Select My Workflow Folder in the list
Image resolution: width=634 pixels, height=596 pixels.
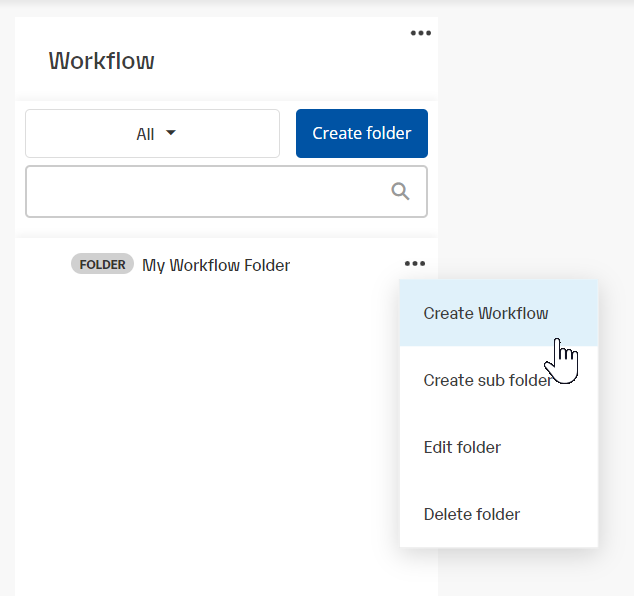[x=216, y=265]
